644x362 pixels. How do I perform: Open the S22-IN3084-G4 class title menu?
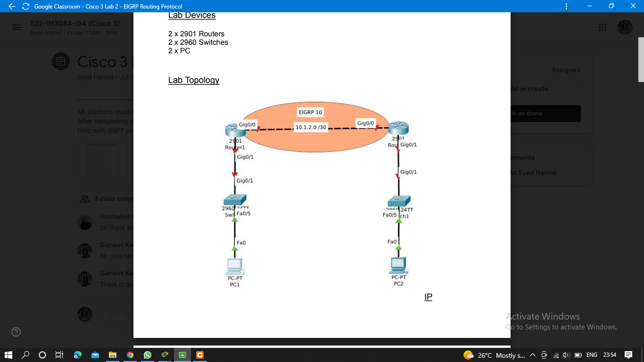click(75, 23)
